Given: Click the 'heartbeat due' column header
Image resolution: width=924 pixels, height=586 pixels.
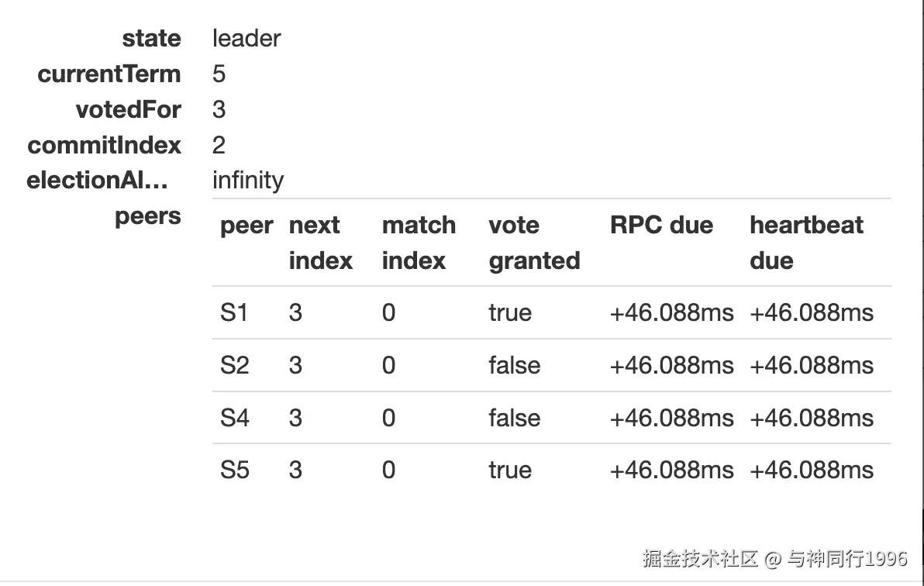Looking at the screenshot, I should pyautogui.click(x=806, y=243).
